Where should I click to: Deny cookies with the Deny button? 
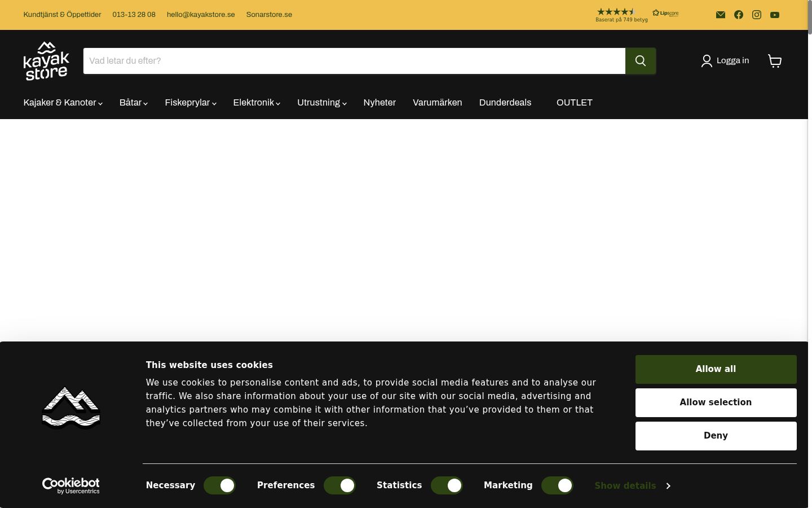pos(716,436)
